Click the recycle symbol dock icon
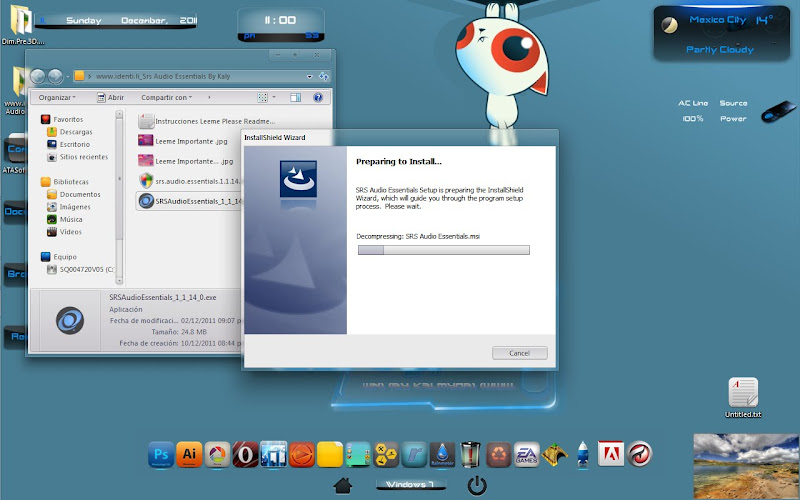The image size is (800, 500). point(498,454)
